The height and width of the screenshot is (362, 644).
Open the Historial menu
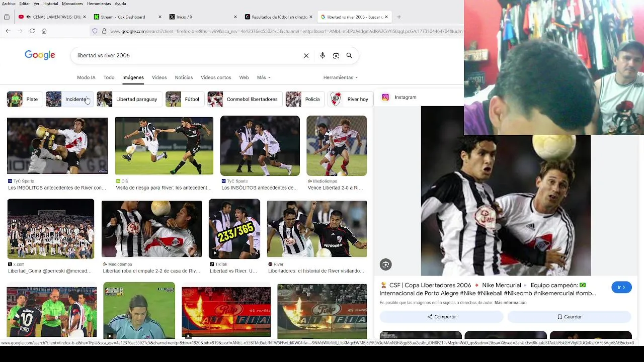[51, 4]
